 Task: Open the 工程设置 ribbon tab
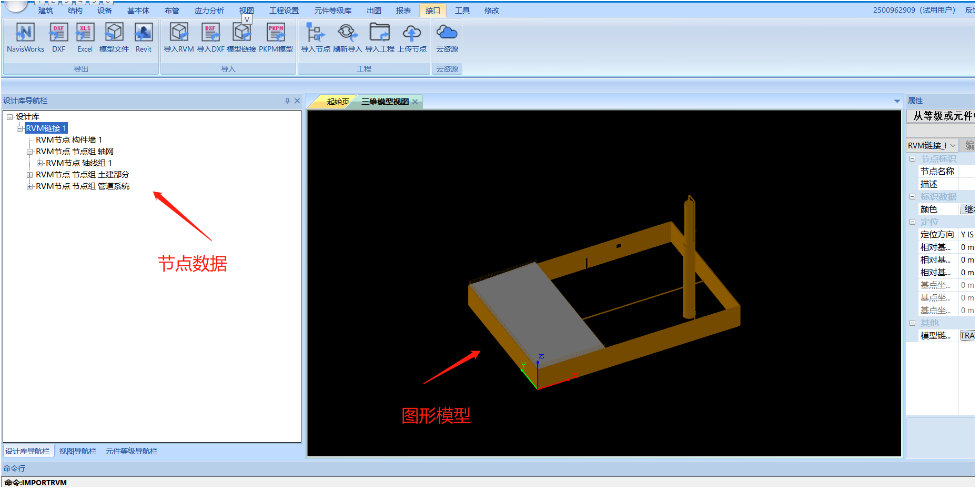pyautogui.click(x=284, y=11)
